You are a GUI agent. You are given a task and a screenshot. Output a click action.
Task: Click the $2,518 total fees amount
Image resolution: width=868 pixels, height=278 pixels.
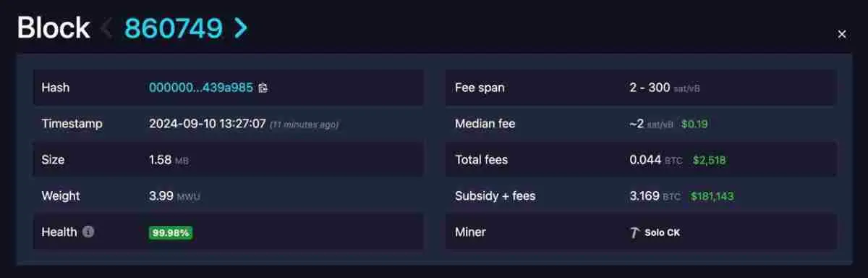pyautogui.click(x=709, y=160)
